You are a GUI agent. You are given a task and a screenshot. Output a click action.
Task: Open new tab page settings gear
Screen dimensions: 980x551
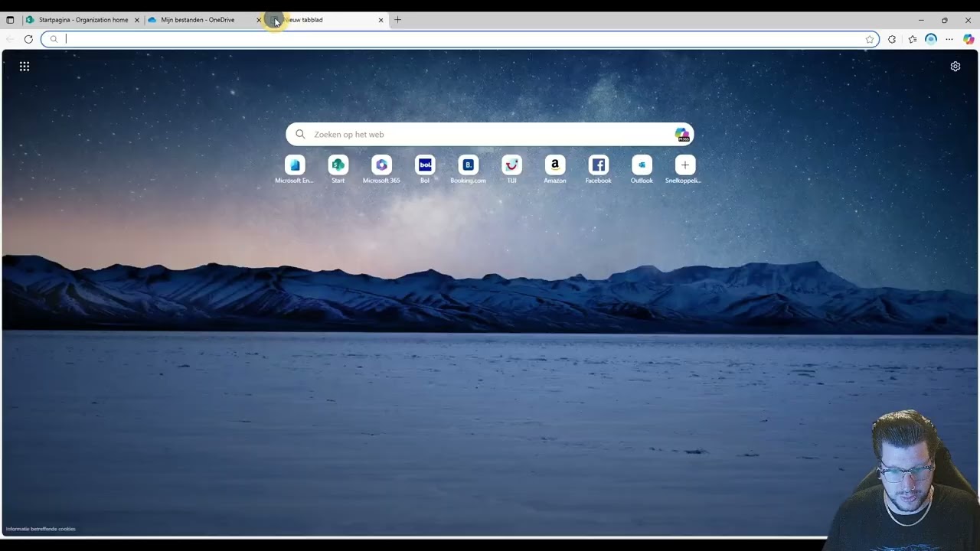coord(955,67)
